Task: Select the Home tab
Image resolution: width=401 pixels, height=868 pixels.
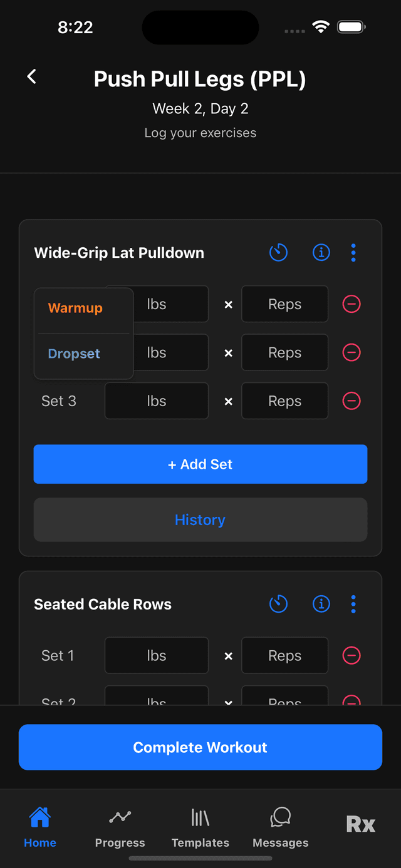Action: click(x=39, y=826)
